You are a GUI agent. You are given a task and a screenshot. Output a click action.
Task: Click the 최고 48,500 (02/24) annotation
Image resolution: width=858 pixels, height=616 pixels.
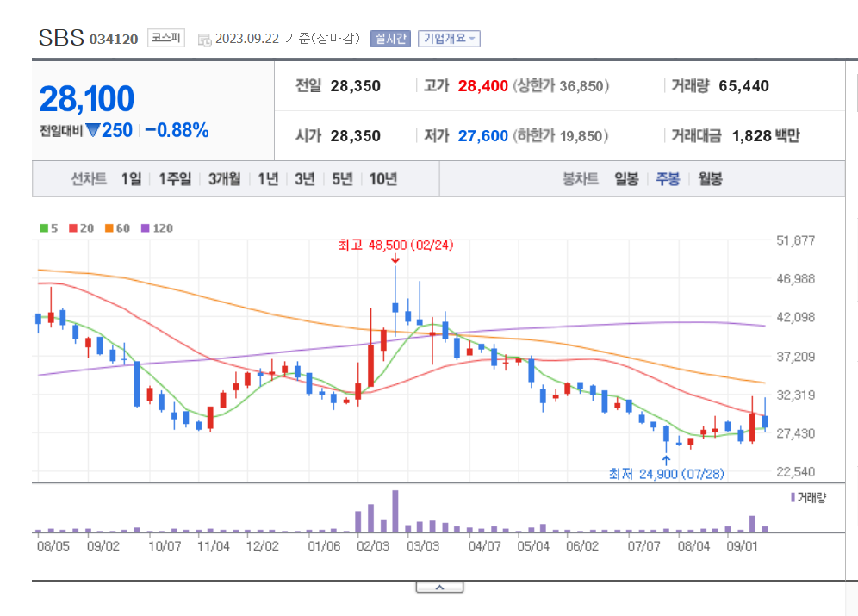(395, 245)
